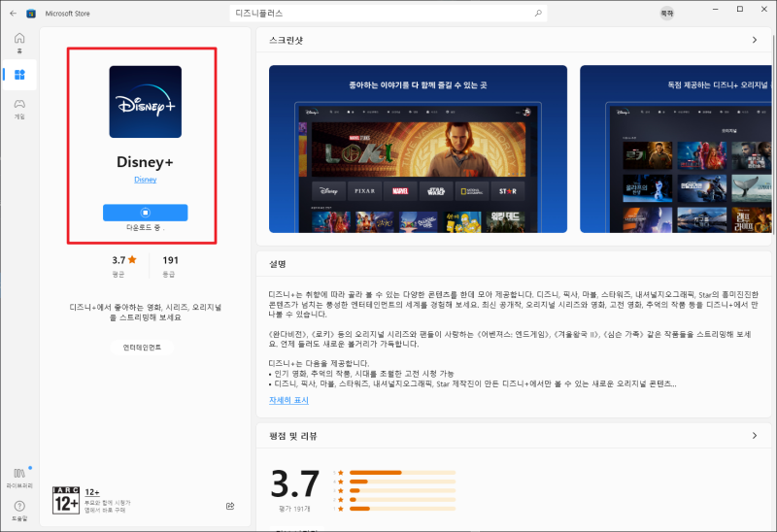Click the IARC 12+ rating badge

pyautogui.click(x=66, y=500)
